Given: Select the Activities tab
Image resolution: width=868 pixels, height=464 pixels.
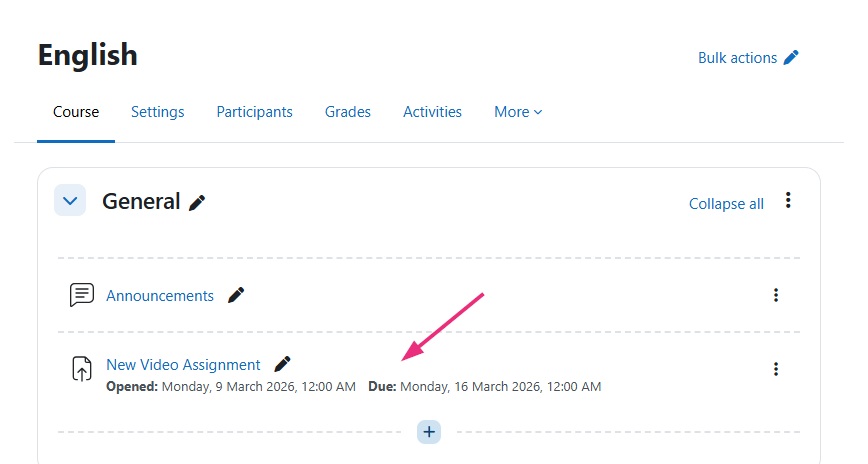Looking at the screenshot, I should (432, 112).
